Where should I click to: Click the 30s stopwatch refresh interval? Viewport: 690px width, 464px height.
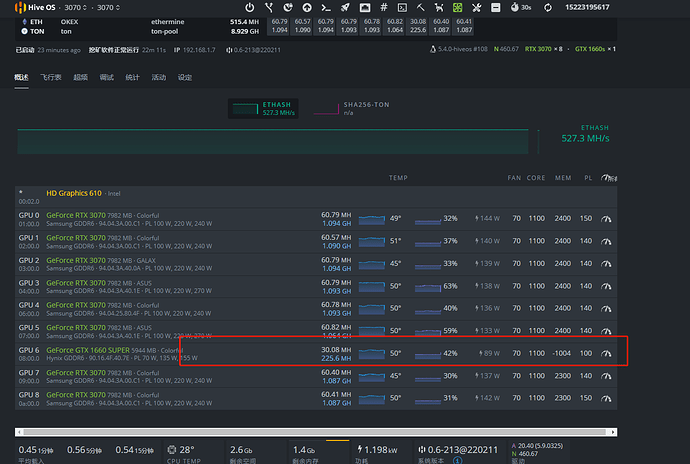pos(521,7)
